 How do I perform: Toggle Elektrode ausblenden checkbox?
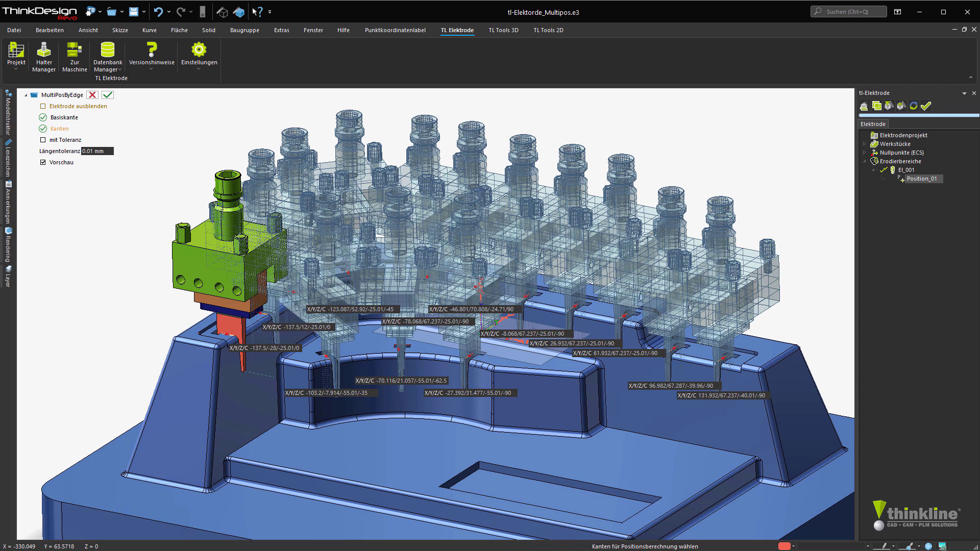pyautogui.click(x=43, y=106)
